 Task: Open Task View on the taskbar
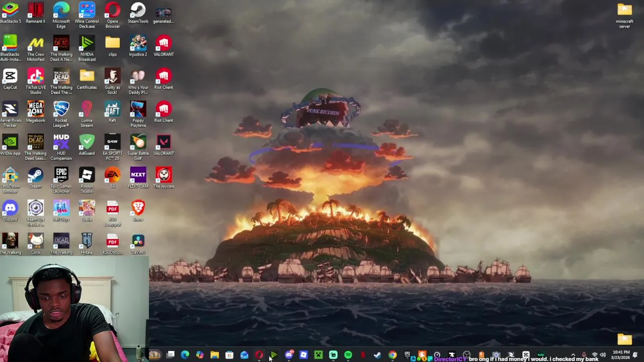(x=171, y=355)
